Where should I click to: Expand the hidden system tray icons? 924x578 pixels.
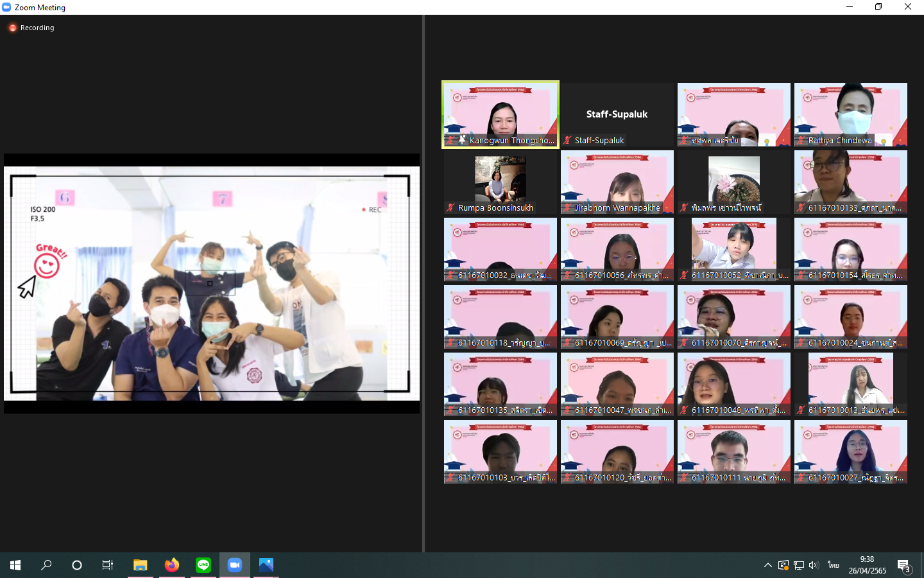(767, 565)
